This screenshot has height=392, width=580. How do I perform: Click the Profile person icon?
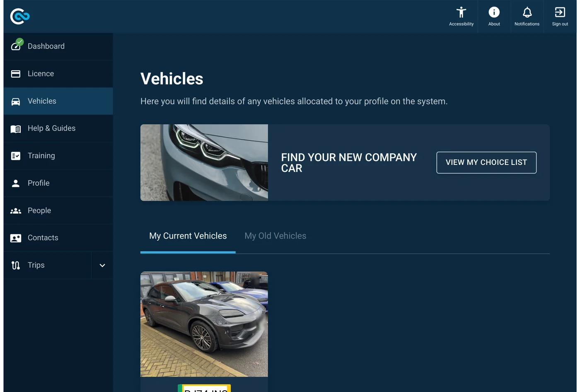(x=16, y=183)
